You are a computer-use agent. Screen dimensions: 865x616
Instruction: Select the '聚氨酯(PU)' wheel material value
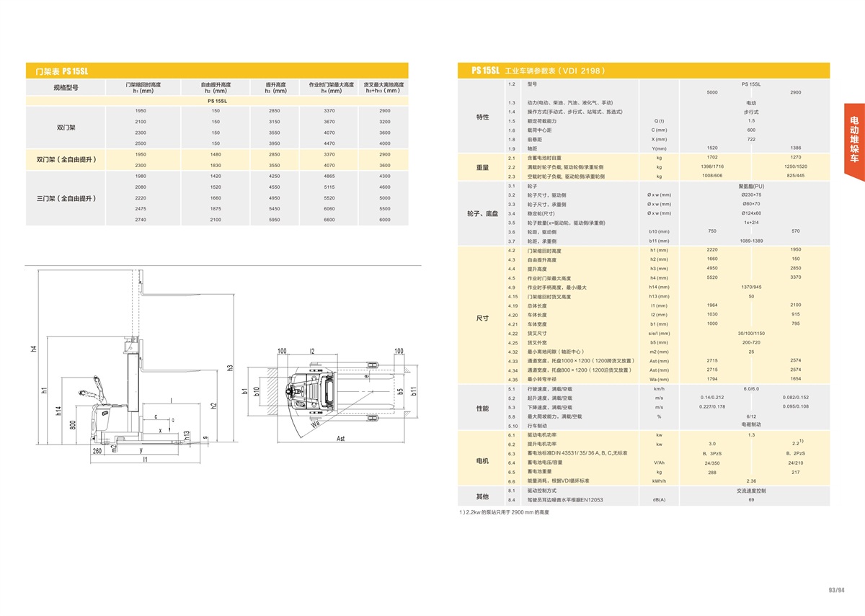751,186
